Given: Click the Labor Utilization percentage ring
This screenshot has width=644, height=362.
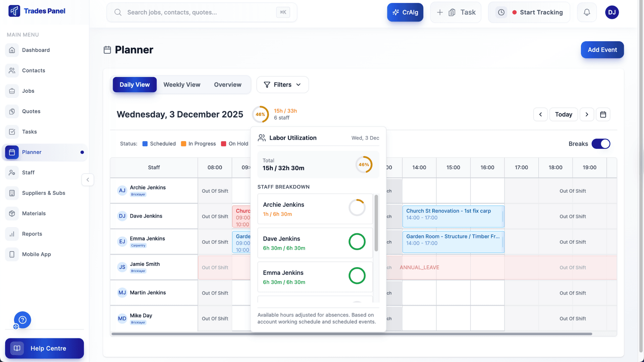Looking at the screenshot, I should 261,114.
